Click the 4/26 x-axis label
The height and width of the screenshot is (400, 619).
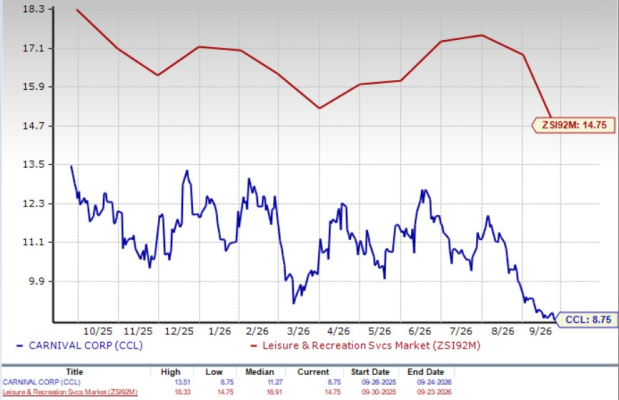click(x=338, y=331)
